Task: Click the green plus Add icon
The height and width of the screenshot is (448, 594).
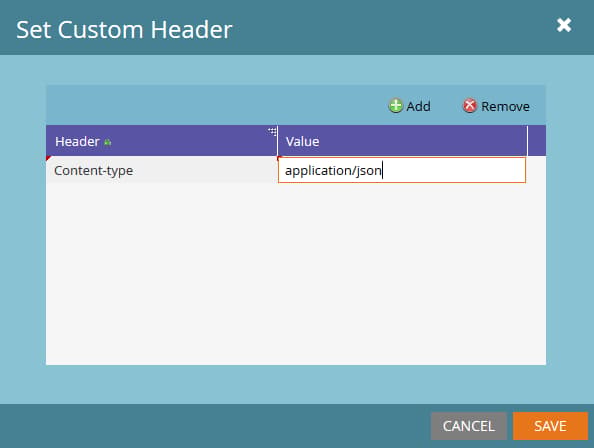Action: 395,106
